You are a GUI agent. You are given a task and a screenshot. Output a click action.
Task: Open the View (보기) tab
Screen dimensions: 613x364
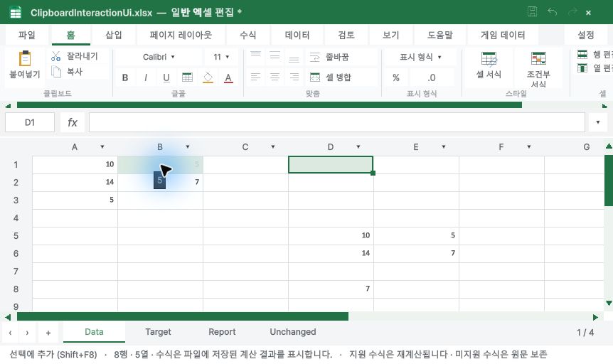coord(391,35)
